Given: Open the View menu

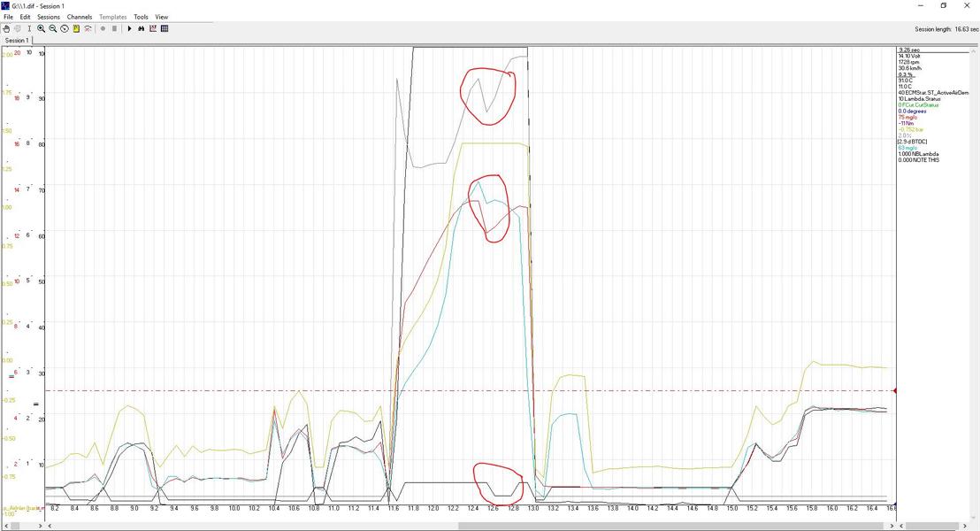Looking at the screenshot, I should [161, 17].
